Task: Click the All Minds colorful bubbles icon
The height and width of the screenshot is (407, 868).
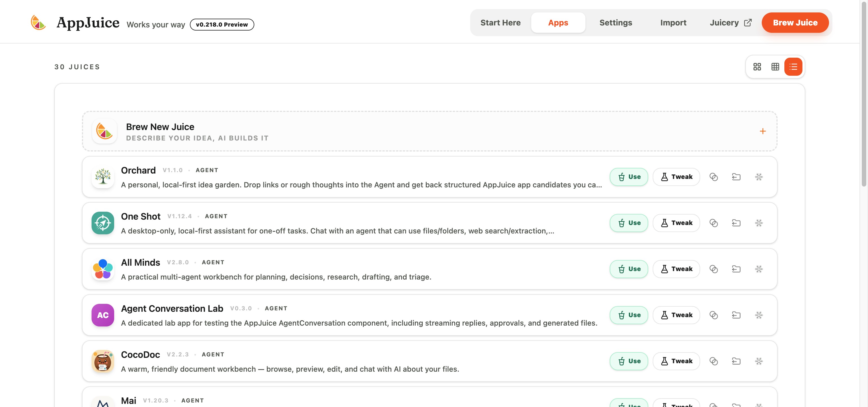Action: pos(103,269)
